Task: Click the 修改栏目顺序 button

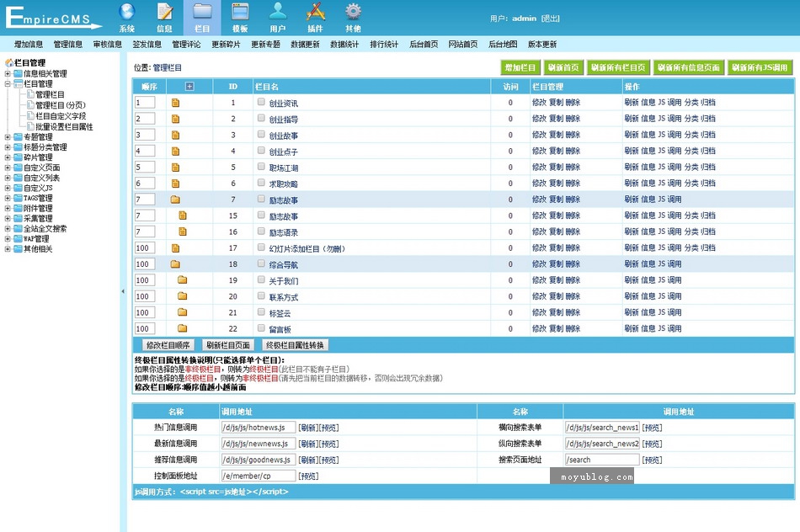Action: [168, 345]
